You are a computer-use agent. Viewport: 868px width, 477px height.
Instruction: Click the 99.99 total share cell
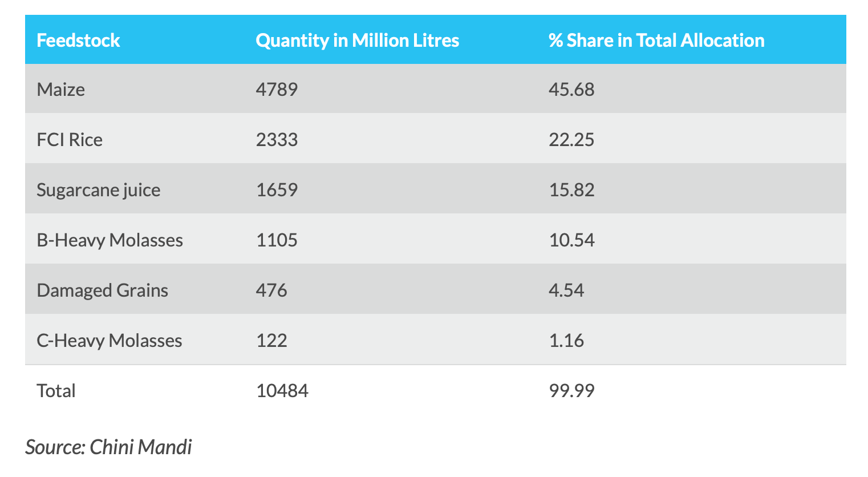(571, 391)
